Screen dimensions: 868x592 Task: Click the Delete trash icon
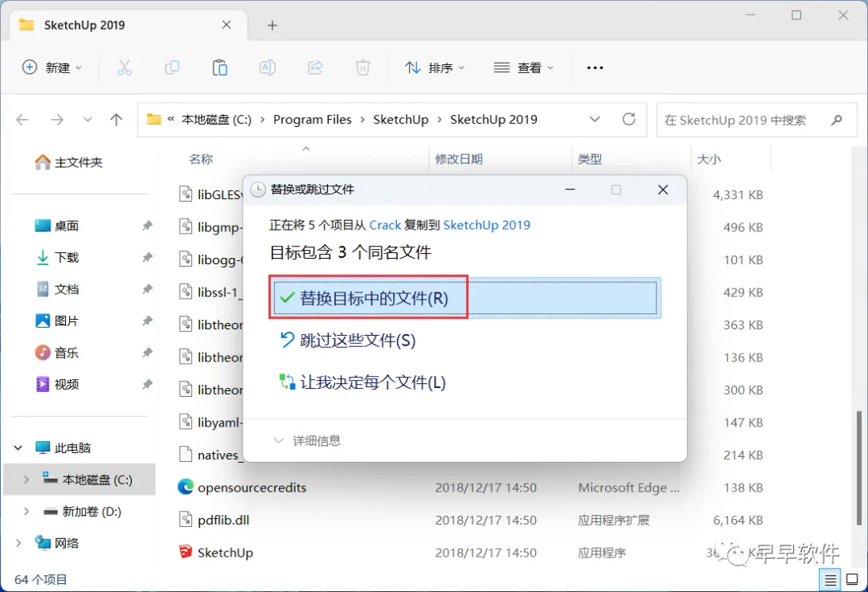pos(362,67)
